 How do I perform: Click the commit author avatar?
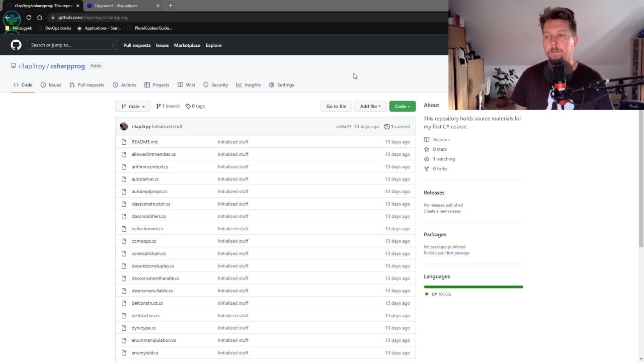coord(124,127)
